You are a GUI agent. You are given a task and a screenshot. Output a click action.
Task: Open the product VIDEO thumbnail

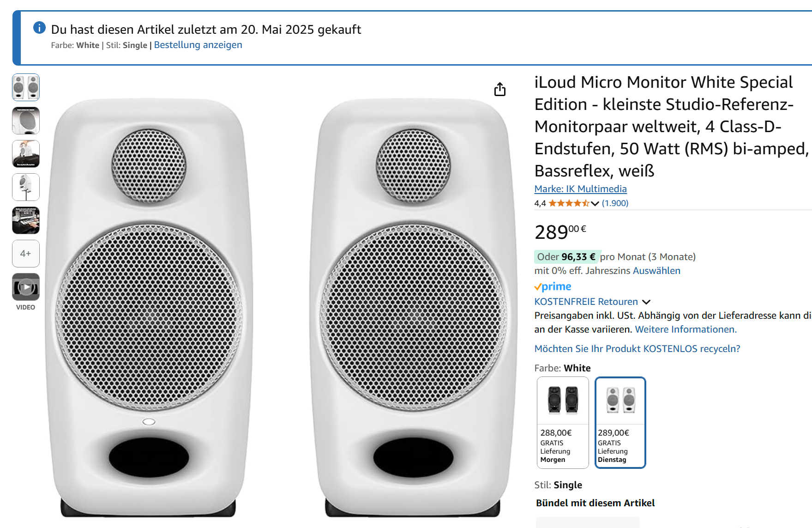(25, 286)
